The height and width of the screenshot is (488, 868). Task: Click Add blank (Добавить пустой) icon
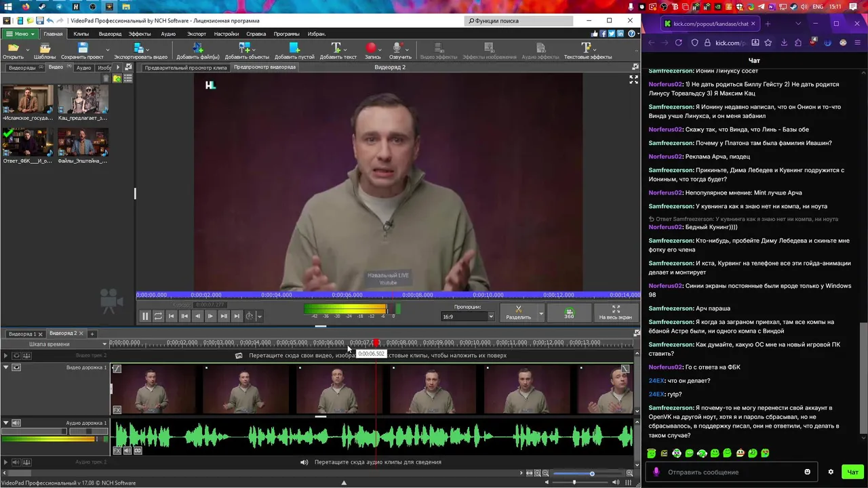click(294, 48)
